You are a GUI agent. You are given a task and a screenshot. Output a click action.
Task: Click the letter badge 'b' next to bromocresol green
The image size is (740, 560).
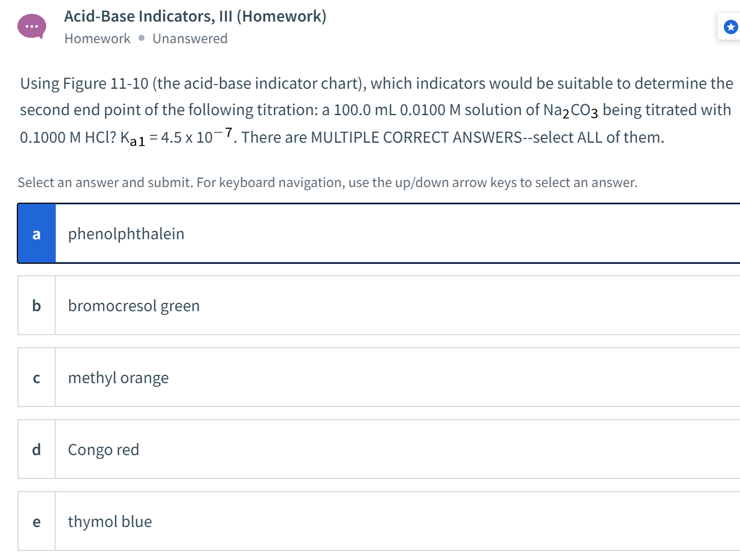click(36, 305)
